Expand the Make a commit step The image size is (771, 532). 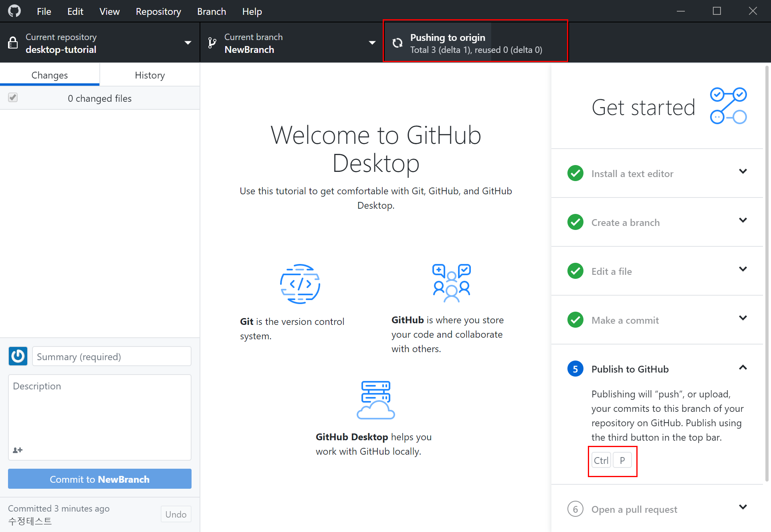(743, 318)
